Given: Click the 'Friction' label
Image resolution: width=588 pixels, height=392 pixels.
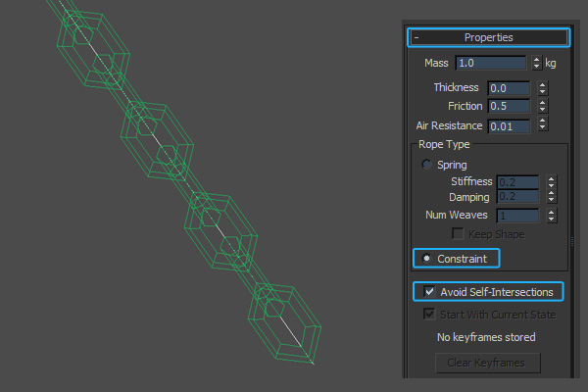Looking at the screenshot, I should point(465,106).
